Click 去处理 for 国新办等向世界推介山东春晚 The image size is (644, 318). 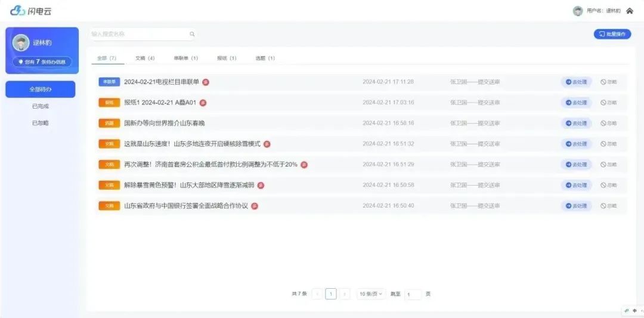tap(577, 124)
